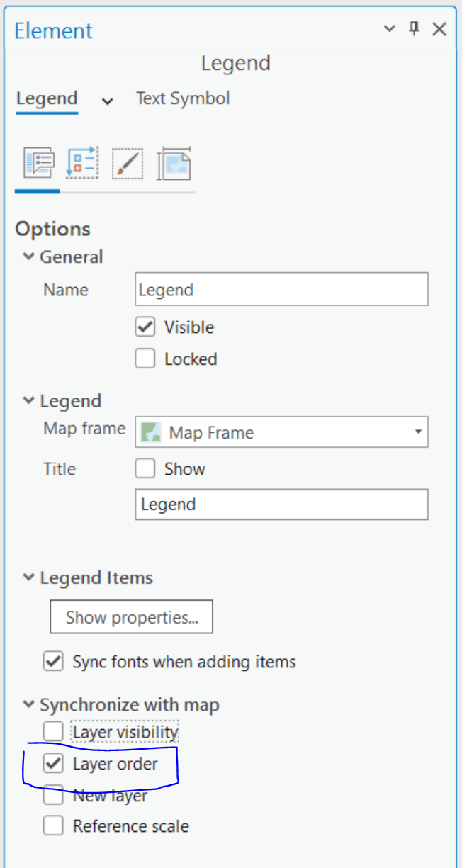Toggle the Visible checkbox
The height and width of the screenshot is (868, 462).
tap(145, 327)
